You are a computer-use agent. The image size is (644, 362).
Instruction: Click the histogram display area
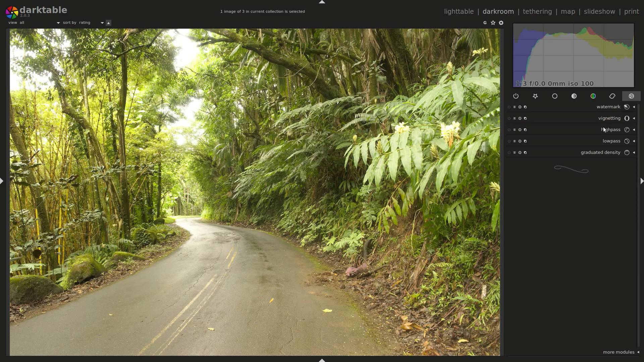[x=573, y=55]
